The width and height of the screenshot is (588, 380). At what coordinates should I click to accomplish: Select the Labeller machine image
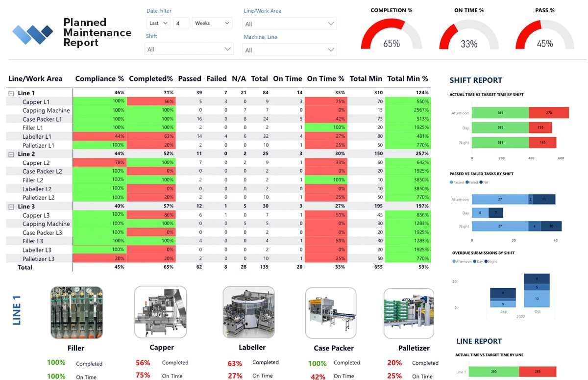pos(248,312)
